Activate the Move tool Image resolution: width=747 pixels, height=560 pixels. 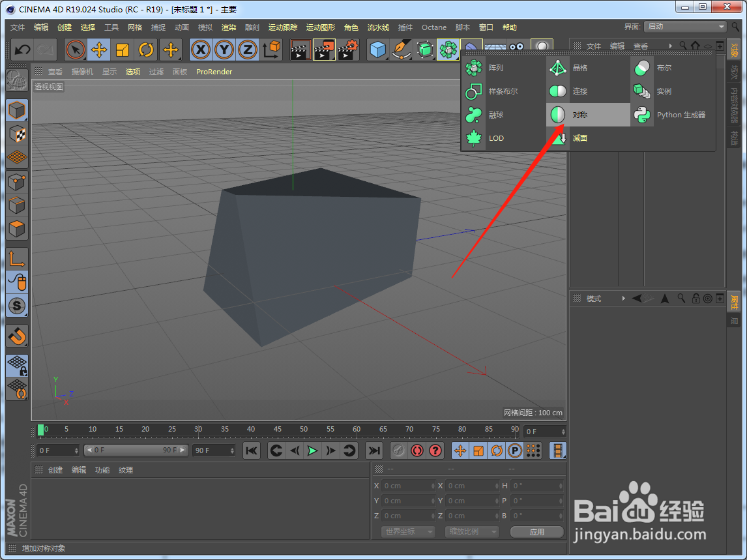[x=98, y=50]
